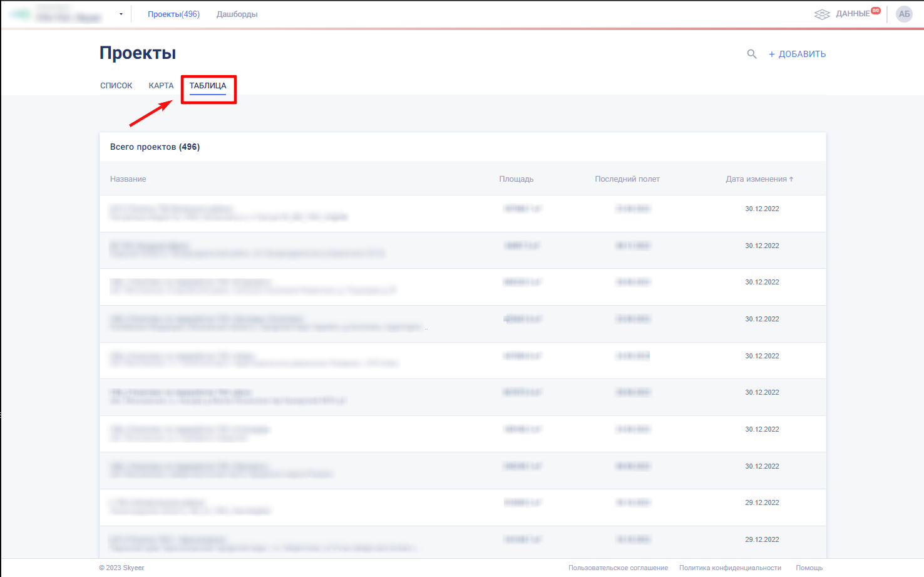Switch to the КАРТА tab
The image size is (924, 577).
coord(161,86)
